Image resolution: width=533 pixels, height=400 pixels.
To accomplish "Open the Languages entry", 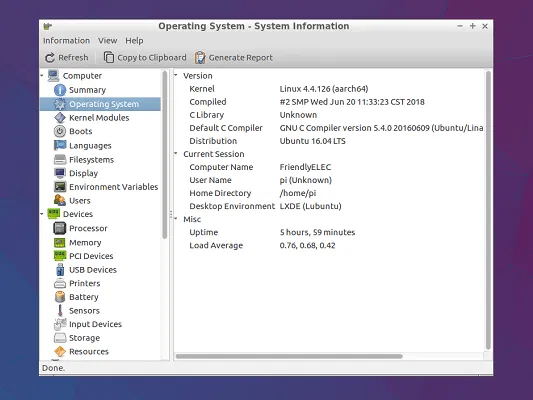I will point(90,145).
